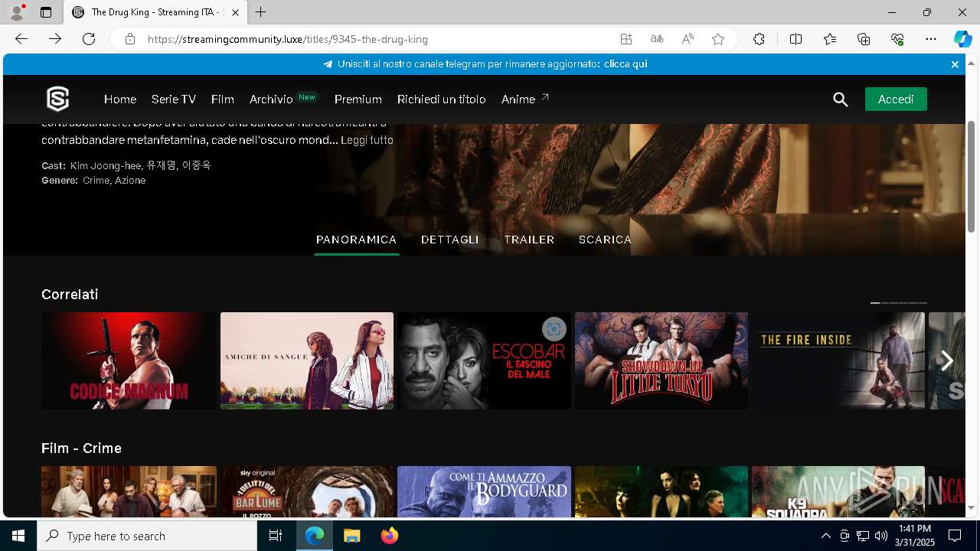Screen dimensions: 980x551
Task: View site information lock icon
Action: coord(130,39)
